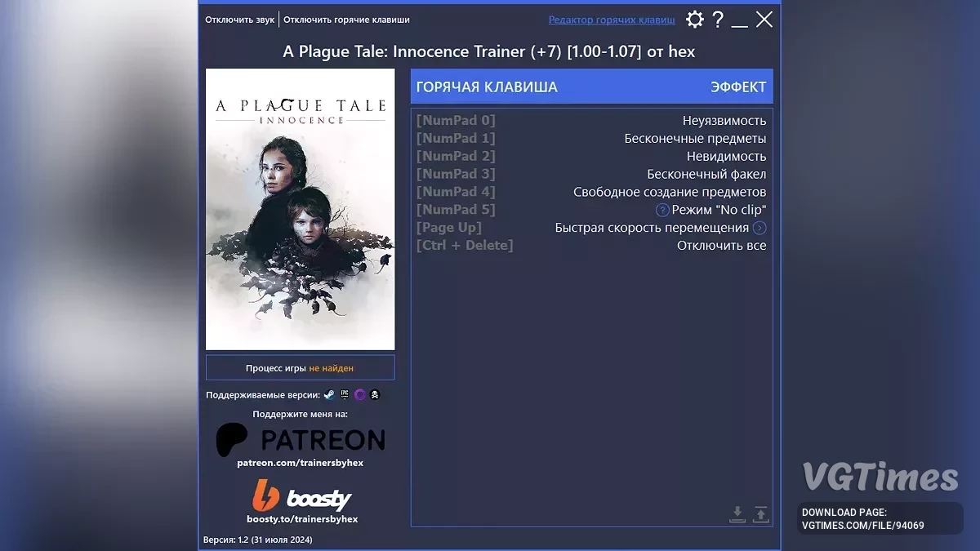
Task: Toggle Быстрая скорость перемещения cheat
Action: (x=652, y=228)
